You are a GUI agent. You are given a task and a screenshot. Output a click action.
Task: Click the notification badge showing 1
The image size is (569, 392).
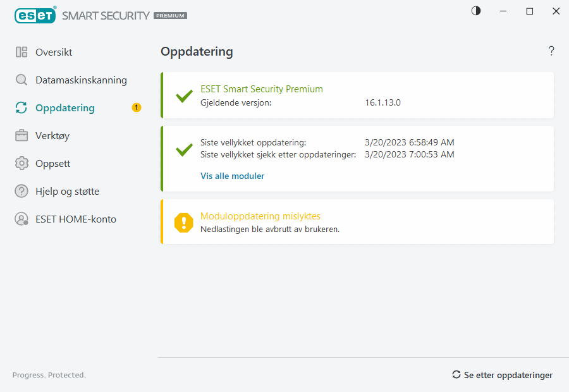pos(136,107)
